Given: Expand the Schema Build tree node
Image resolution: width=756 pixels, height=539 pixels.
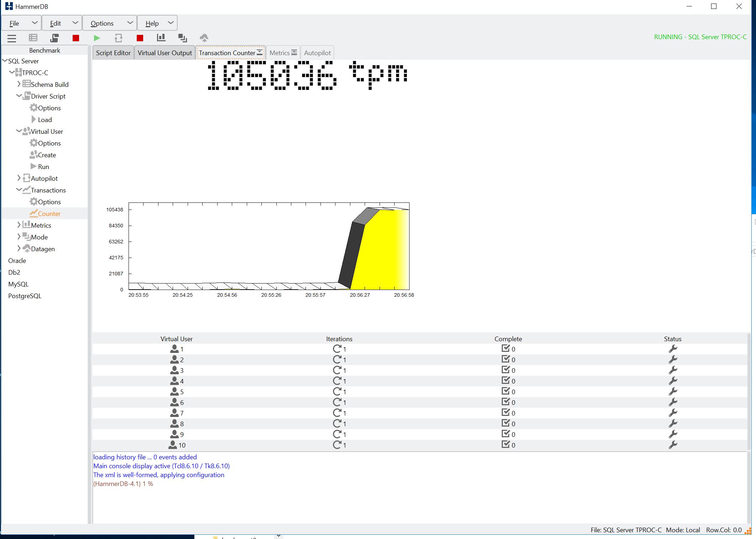Looking at the screenshot, I should (x=19, y=84).
